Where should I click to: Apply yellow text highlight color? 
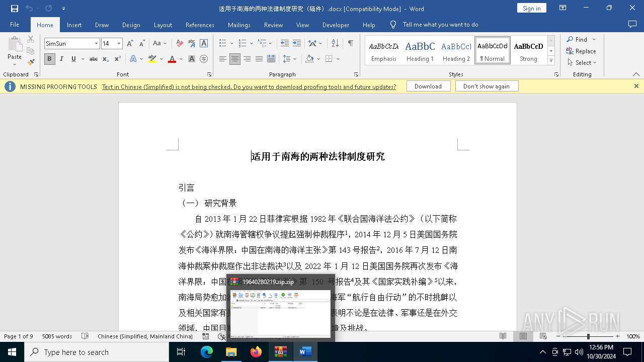152,59
